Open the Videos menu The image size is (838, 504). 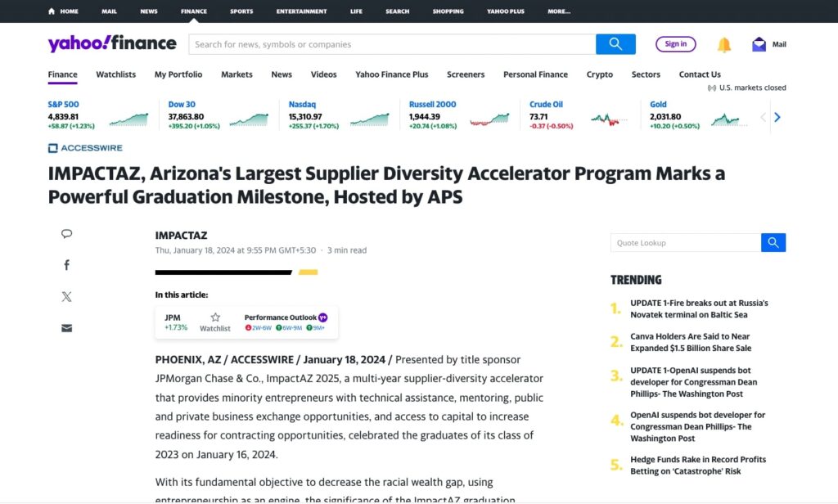click(324, 74)
